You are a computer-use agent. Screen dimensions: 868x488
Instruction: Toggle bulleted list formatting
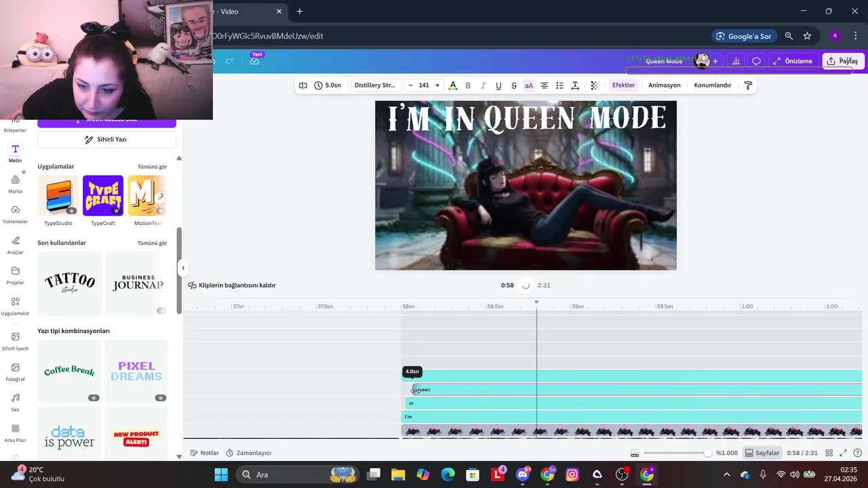pyautogui.click(x=559, y=85)
